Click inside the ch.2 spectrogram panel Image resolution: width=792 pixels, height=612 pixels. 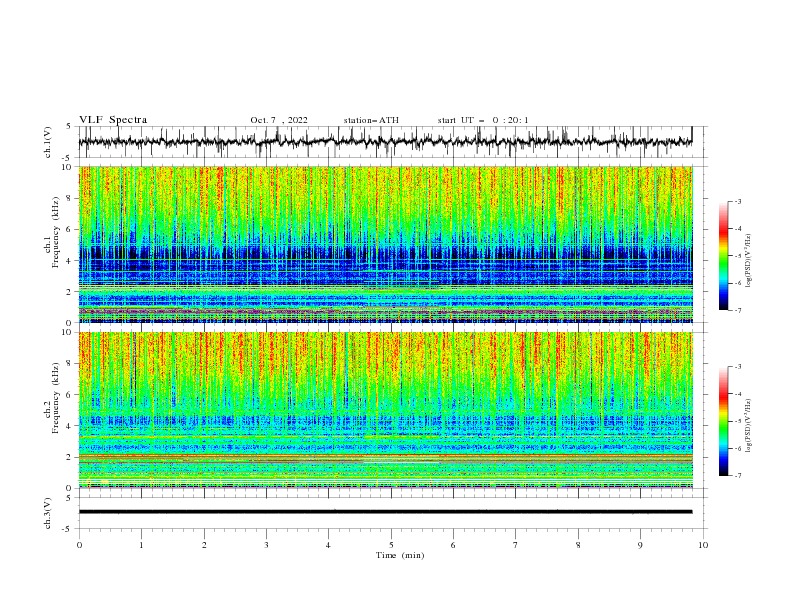(x=386, y=410)
